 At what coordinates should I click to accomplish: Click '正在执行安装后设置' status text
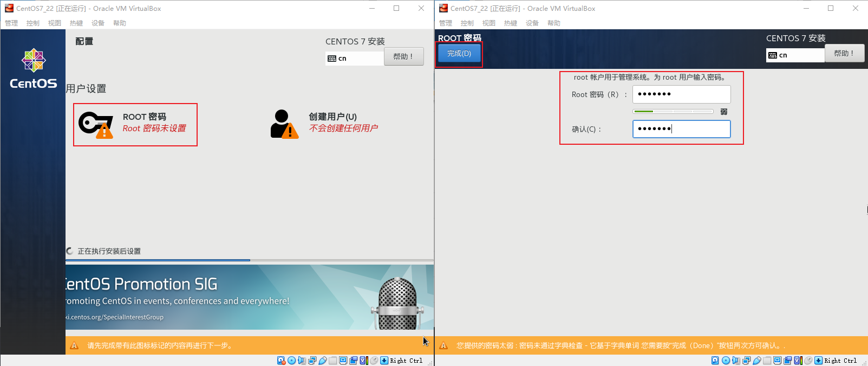pos(109,252)
